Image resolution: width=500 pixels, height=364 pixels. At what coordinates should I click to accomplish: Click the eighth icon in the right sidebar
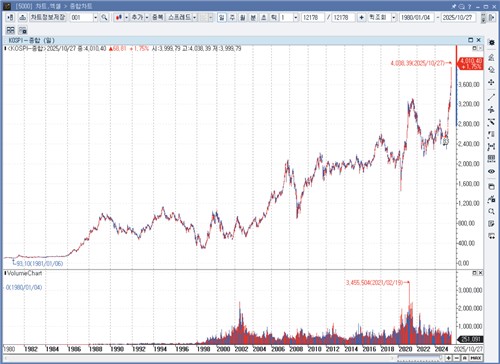tap(491, 134)
